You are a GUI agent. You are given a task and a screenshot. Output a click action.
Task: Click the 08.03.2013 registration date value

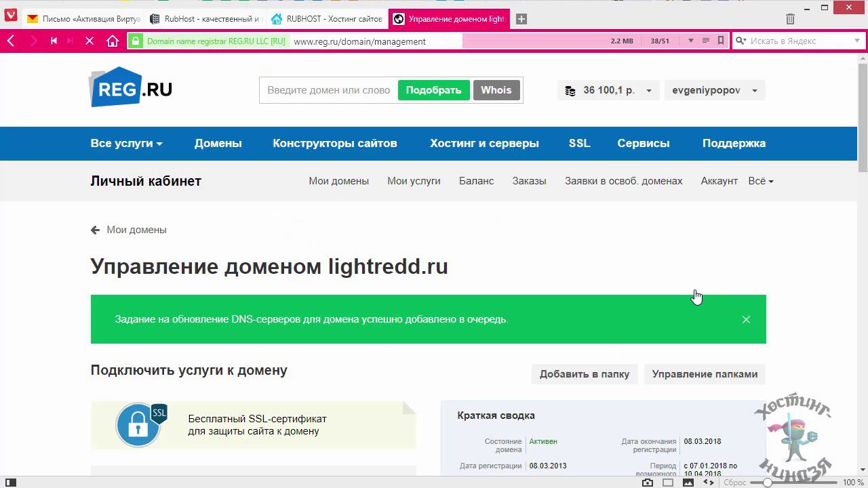tap(548, 466)
